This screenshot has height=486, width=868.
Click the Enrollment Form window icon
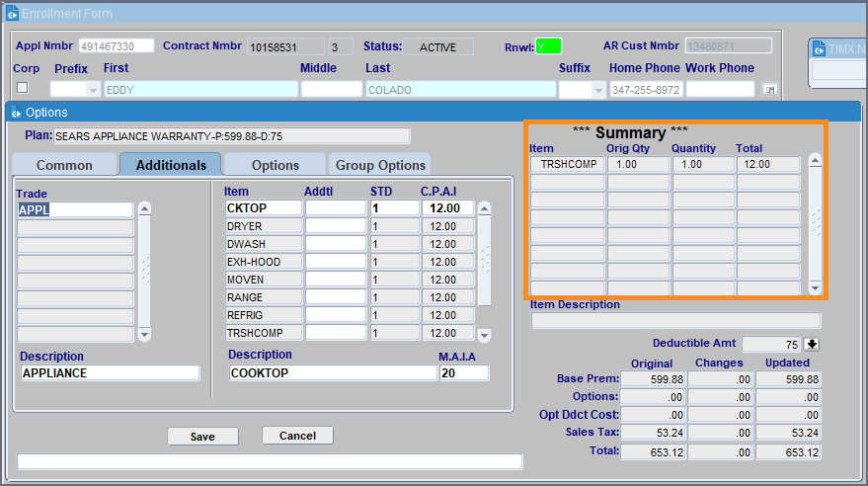12,13
